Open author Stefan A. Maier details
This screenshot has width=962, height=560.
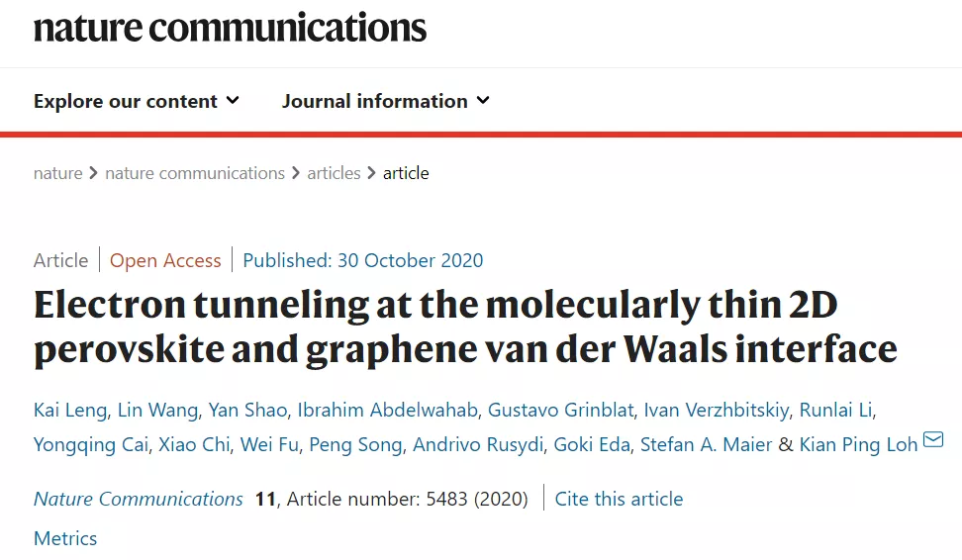point(707,444)
